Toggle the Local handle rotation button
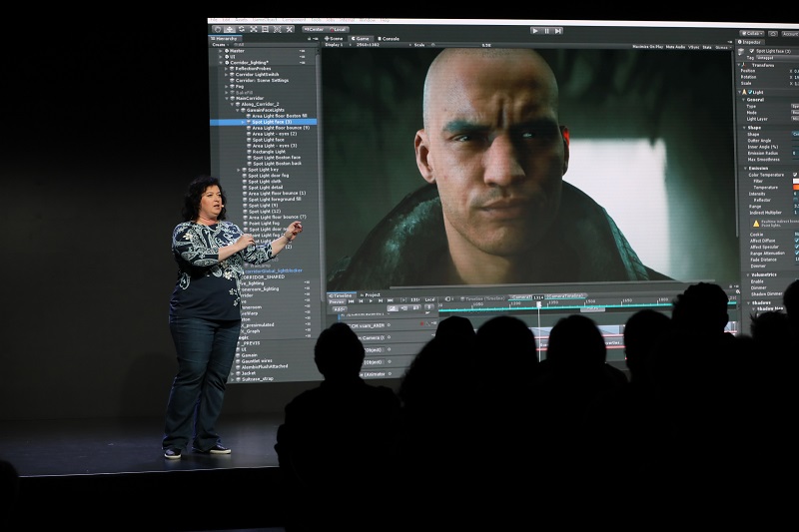 click(338, 30)
